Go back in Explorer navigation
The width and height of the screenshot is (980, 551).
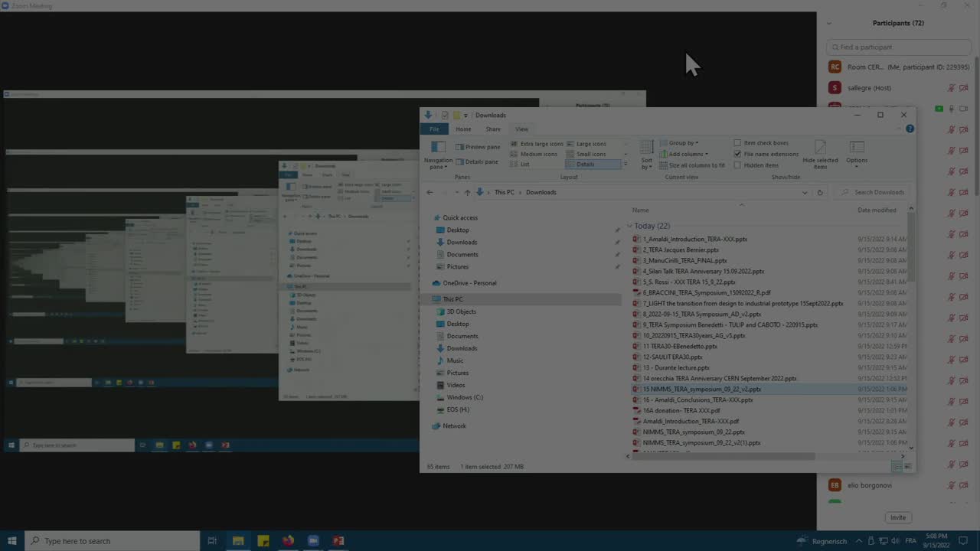(x=430, y=192)
